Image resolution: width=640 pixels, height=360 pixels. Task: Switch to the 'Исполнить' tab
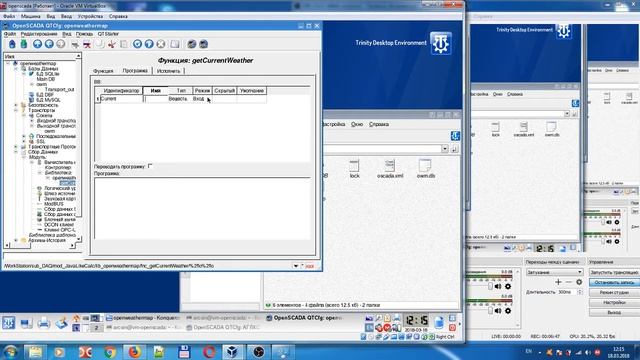pos(168,71)
